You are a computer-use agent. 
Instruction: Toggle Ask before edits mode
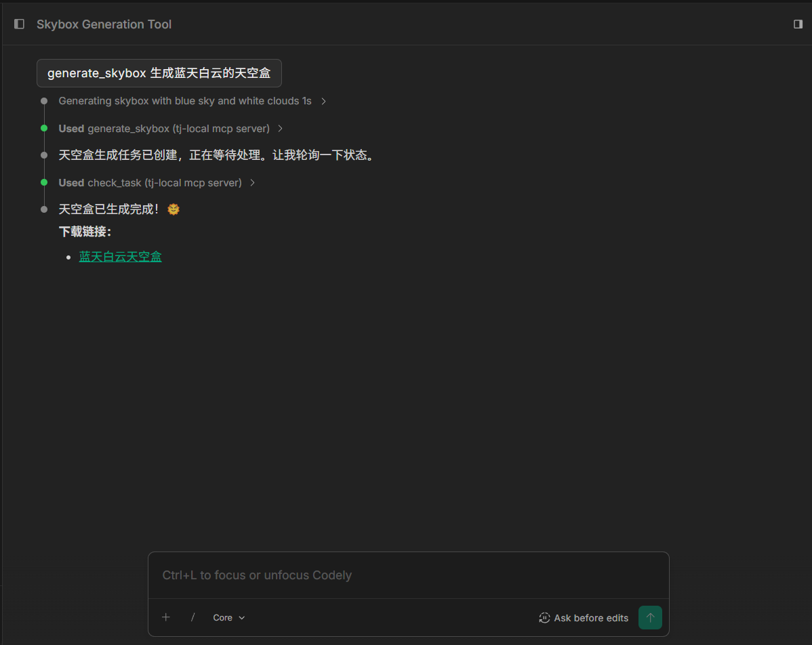point(584,618)
